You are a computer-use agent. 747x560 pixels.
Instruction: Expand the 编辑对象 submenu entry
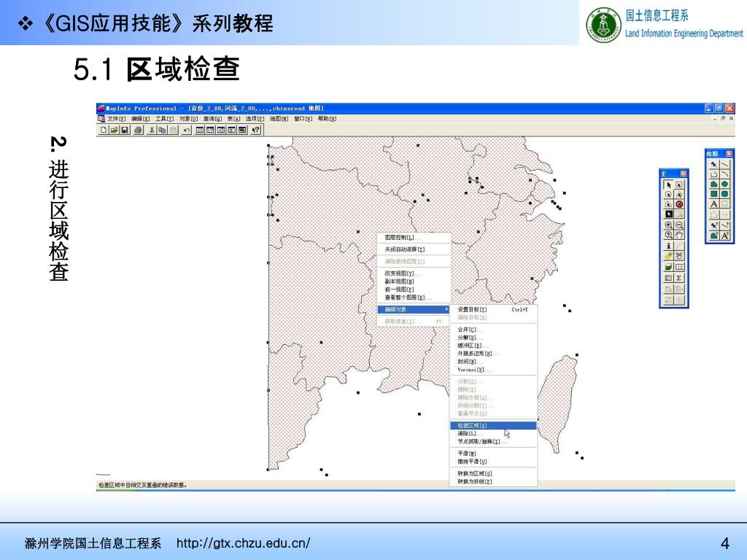pos(414,309)
